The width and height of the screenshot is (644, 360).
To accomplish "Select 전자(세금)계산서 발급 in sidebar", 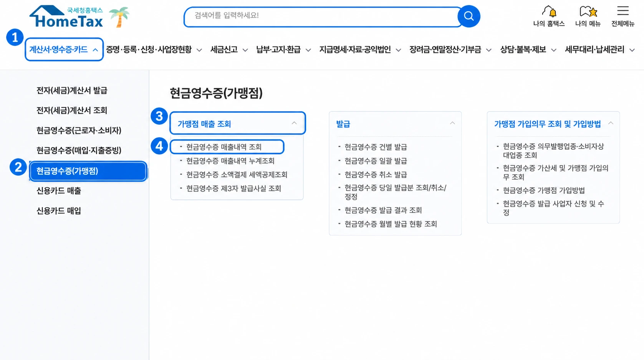I will pyautogui.click(x=72, y=91).
